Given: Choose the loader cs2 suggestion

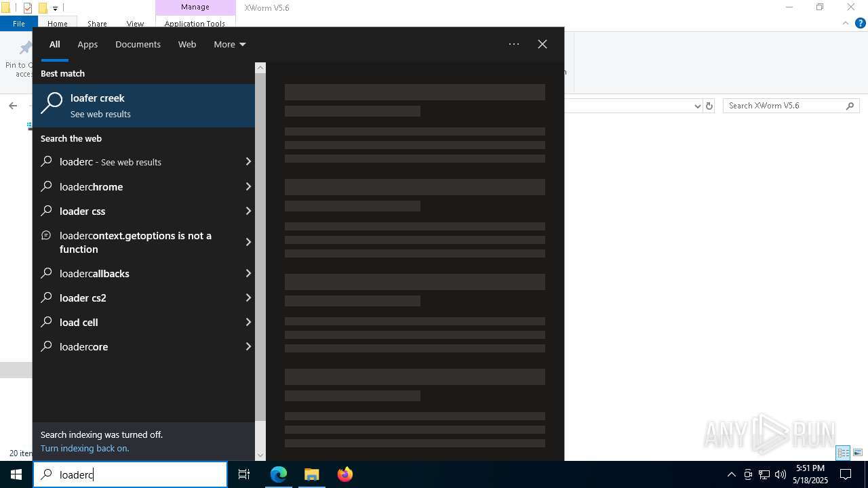Looking at the screenshot, I should [137, 298].
